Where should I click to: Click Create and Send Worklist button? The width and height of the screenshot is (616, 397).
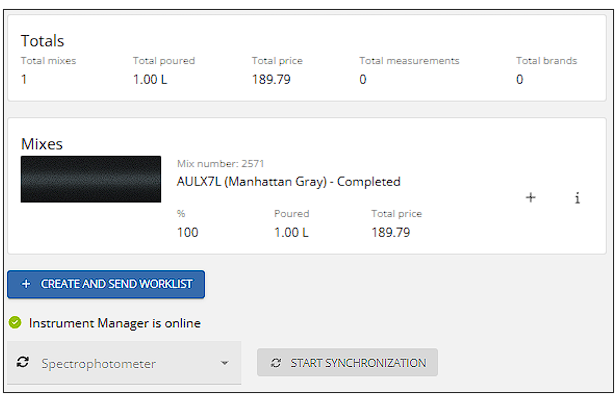coord(106,284)
